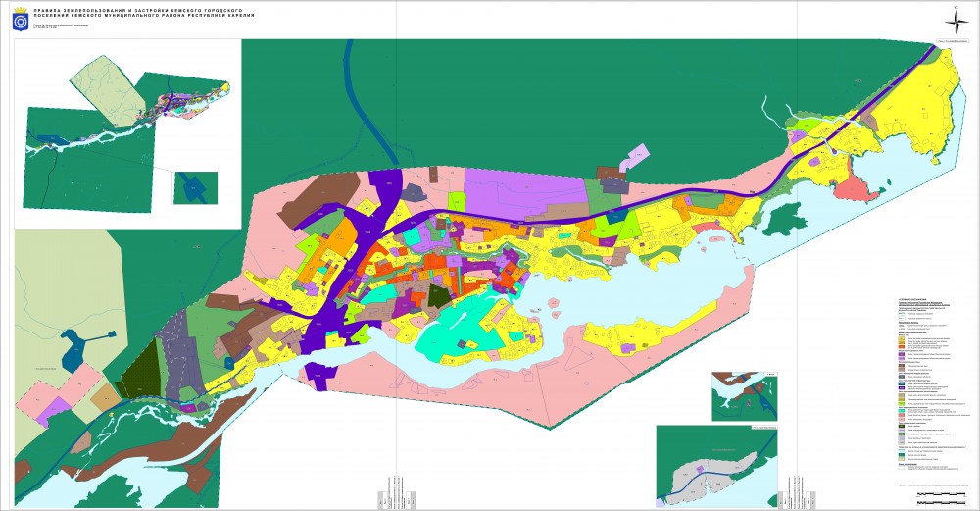980x511 pixels.
Task: Click the small river-mouth inset map
Action: coord(743,393)
